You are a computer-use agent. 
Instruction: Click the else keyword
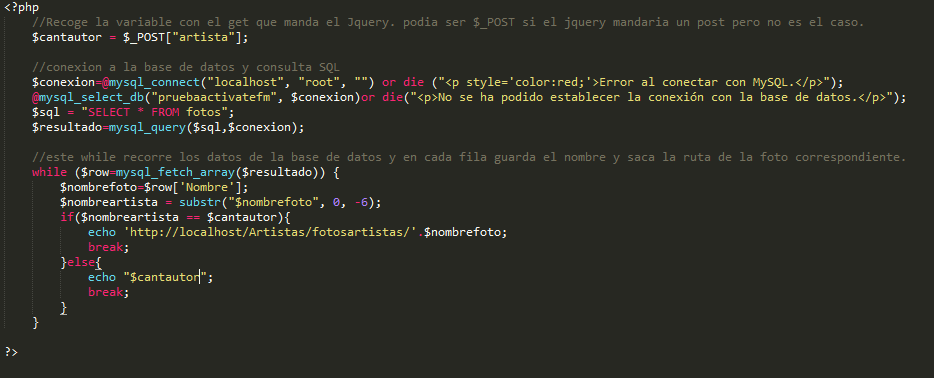click(x=81, y=262)
